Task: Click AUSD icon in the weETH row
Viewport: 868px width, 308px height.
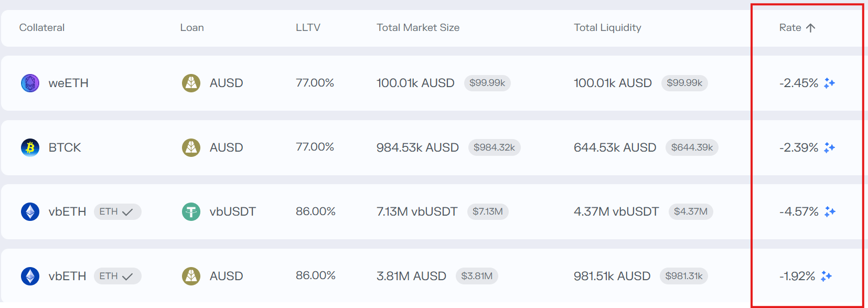Action: tap(191, 83)
